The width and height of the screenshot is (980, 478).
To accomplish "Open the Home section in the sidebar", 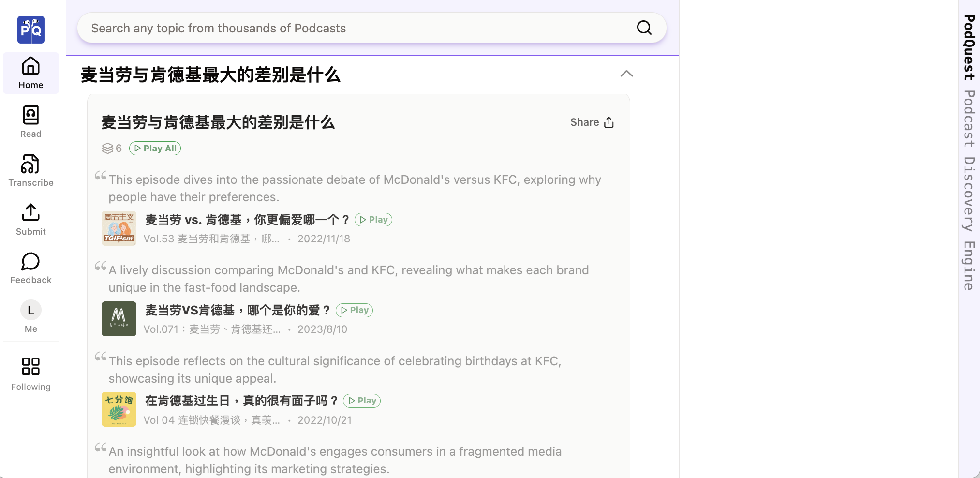I will click(x=30, y=73).
